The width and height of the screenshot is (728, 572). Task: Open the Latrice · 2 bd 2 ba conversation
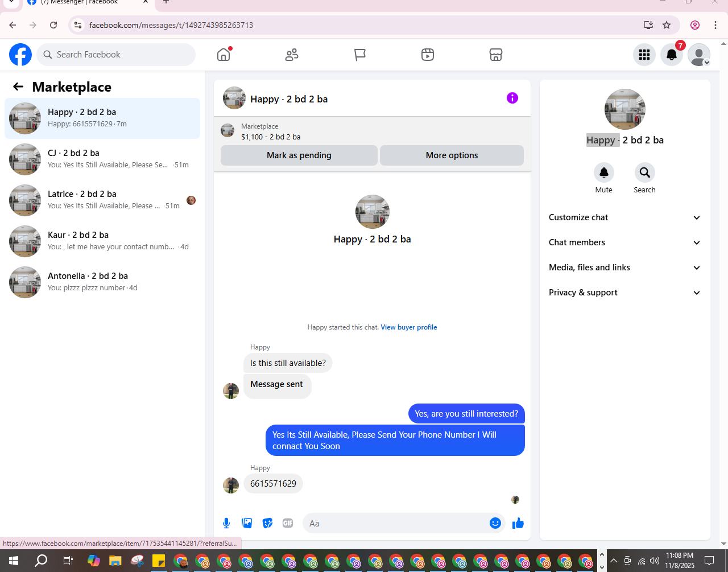pyautogui.click(x=102, y=200)
